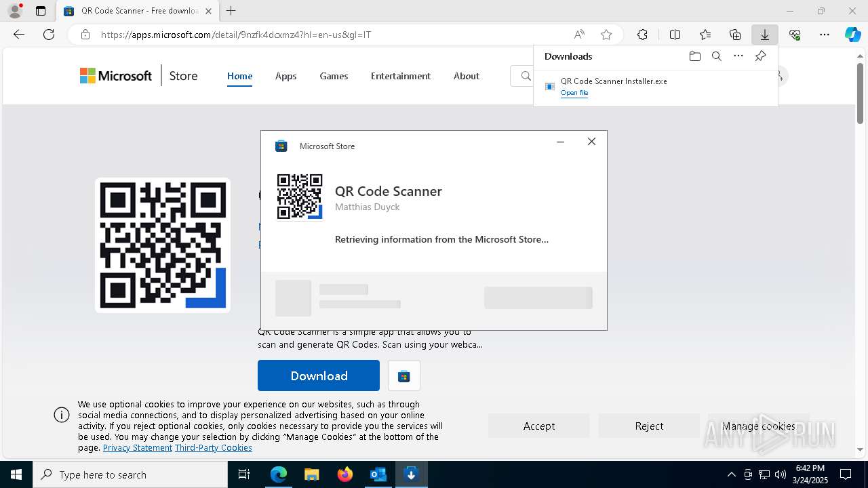This screenshot has height=488, width=868.
Task: Open the Third-Party Cookies link
Action: (214, 448)
